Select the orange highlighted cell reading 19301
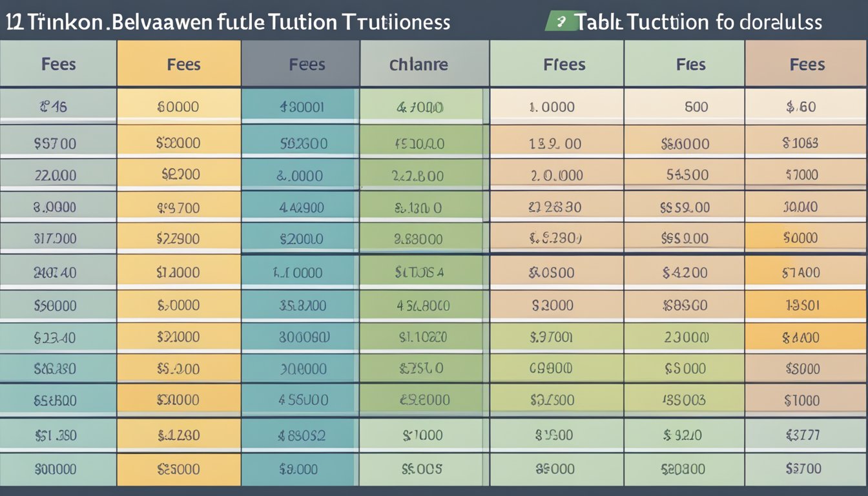The height and width of the screenshot is (496, 868). pyautogui.click(x=802, y=305)
